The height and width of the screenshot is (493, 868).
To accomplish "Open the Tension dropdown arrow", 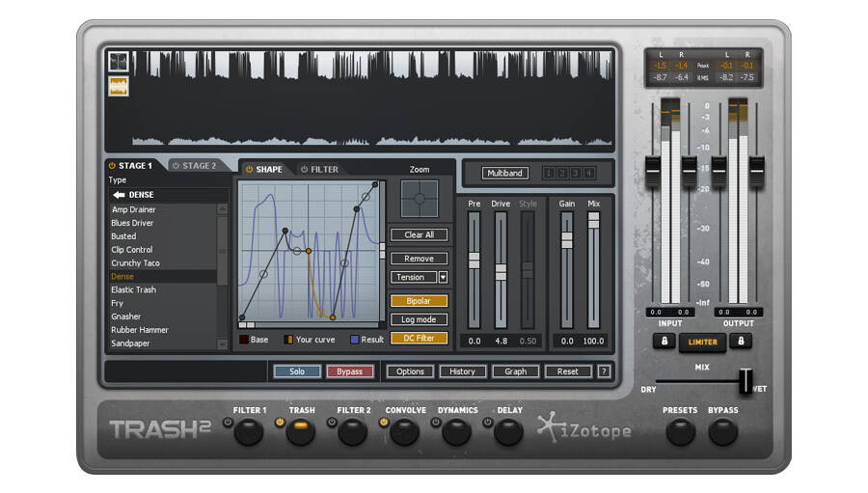I will [x=443, y=277].
